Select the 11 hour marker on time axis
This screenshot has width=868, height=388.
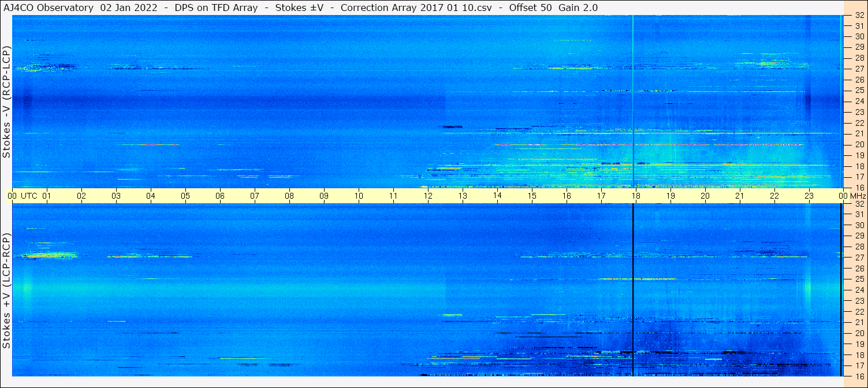point(393,196)
